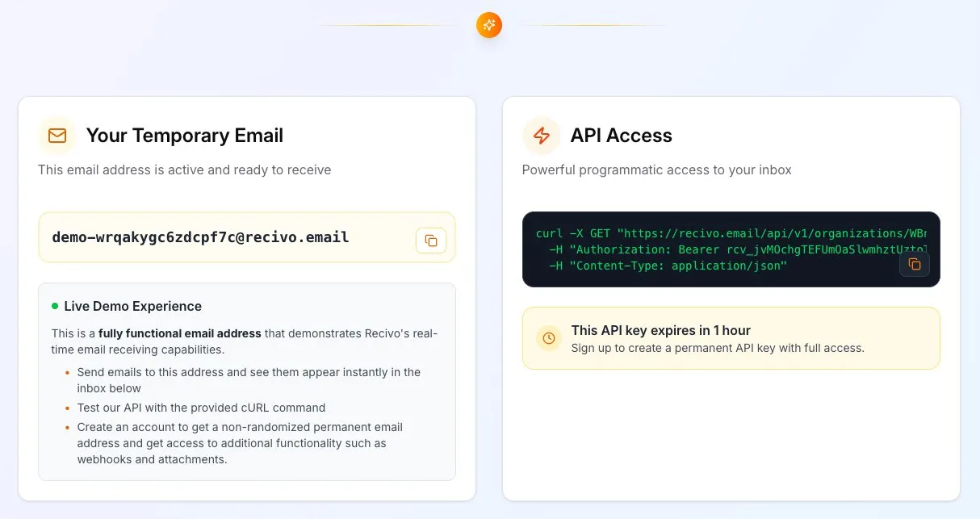Click the Authorization Bearer header line
980x519 pixels.
point(738,249)
